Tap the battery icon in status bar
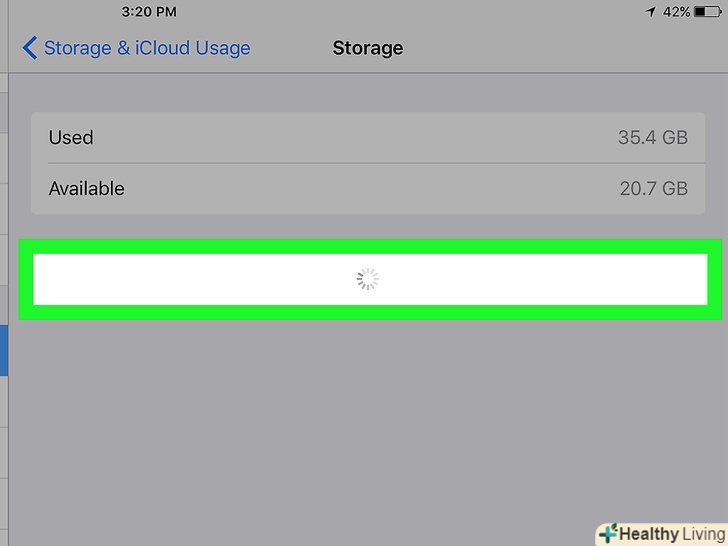The width and height of the screenshot is (728, 546). coord(706,13)
